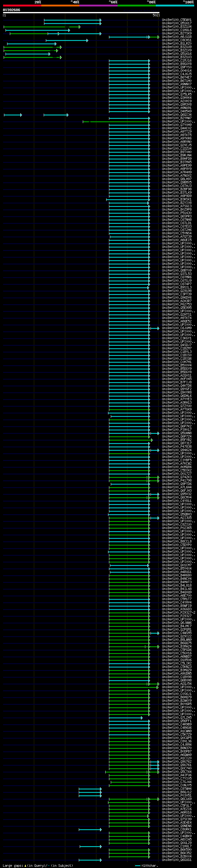
Task: Click hit label UniRef100_Q74ZK3
Action: 176,478
